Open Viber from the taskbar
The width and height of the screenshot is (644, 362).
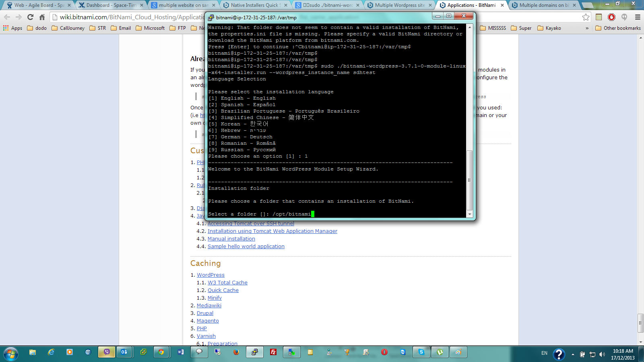[x=107, y=352]
